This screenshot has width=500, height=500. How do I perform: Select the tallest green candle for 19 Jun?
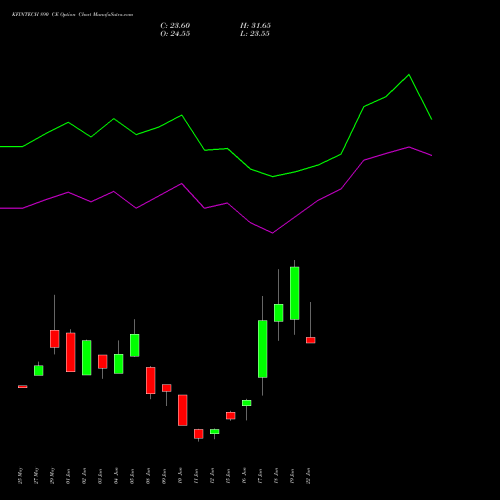coord(295,293)
